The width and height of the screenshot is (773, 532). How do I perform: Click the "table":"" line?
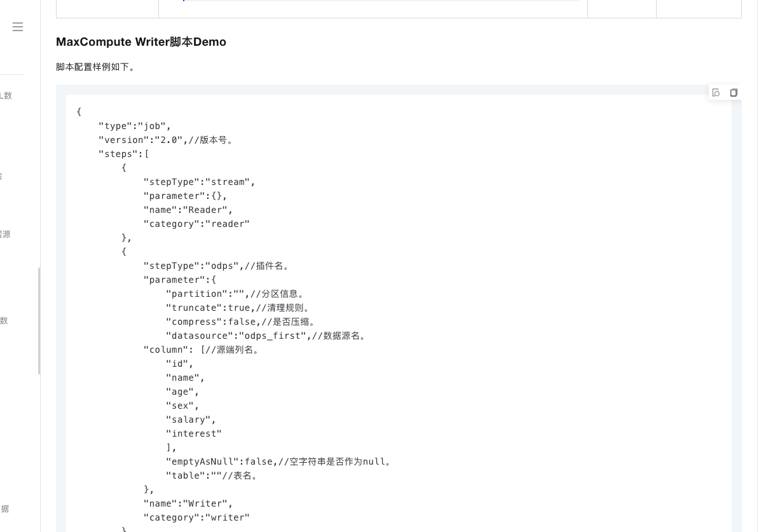tap(214, 475)
